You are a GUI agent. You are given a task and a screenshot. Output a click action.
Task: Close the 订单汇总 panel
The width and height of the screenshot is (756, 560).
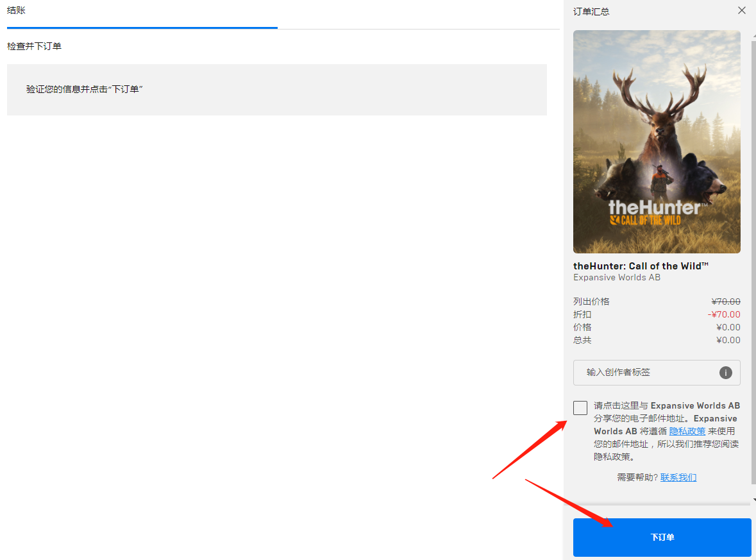coord(742,10)
